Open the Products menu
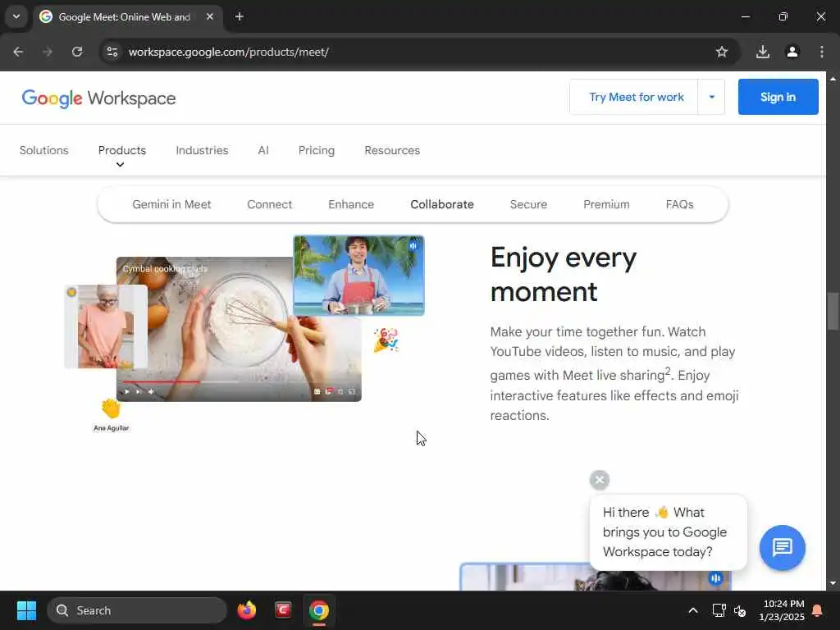Viewport: 840px width, 630px height. (121, 151)
